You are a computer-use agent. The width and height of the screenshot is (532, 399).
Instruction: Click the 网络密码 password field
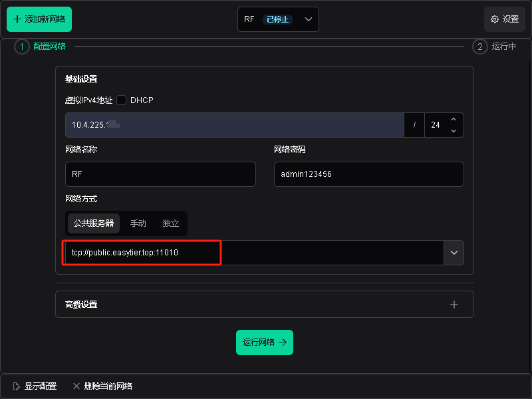(x=368, y=174)
